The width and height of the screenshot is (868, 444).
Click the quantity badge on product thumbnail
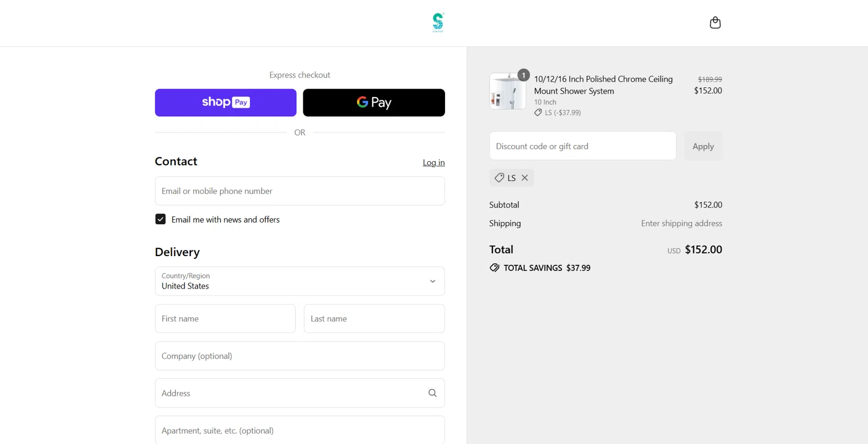point(523,75)
